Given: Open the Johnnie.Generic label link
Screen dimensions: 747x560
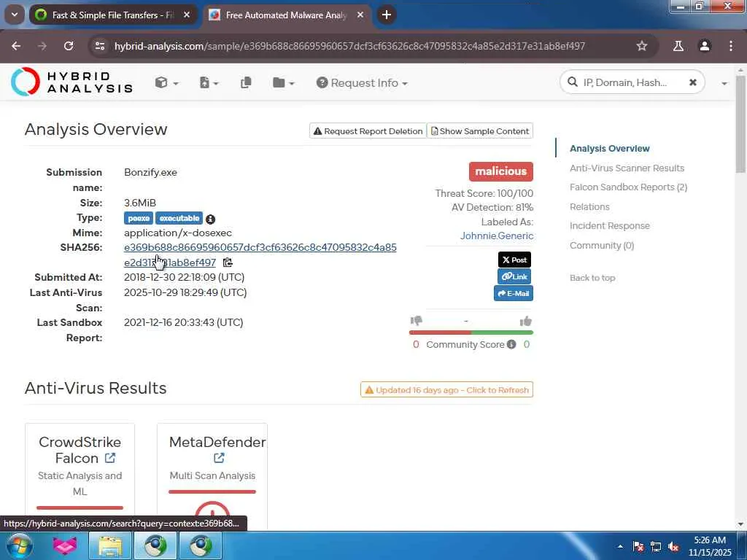Looking at the screenshot, I should [x=496, y=236].
